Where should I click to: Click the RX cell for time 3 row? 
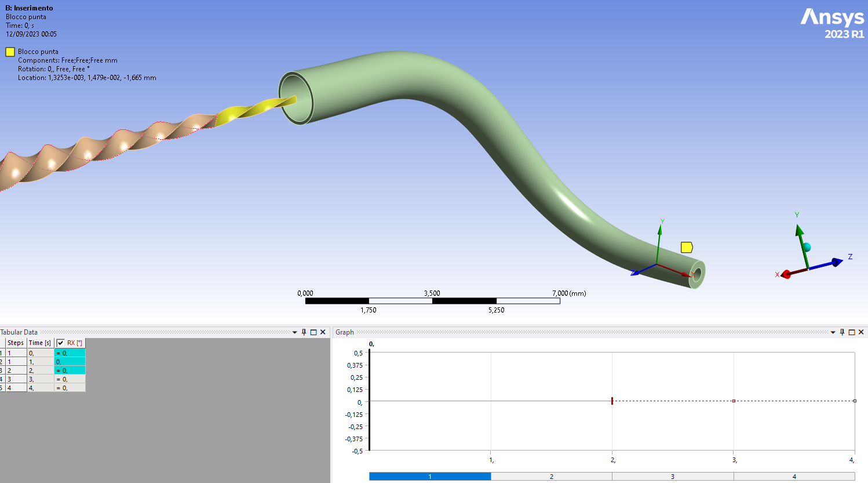[70, 379]
